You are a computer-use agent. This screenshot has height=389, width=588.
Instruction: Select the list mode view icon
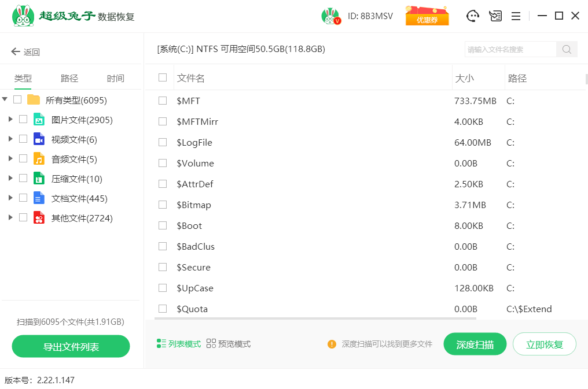[161, 344]
